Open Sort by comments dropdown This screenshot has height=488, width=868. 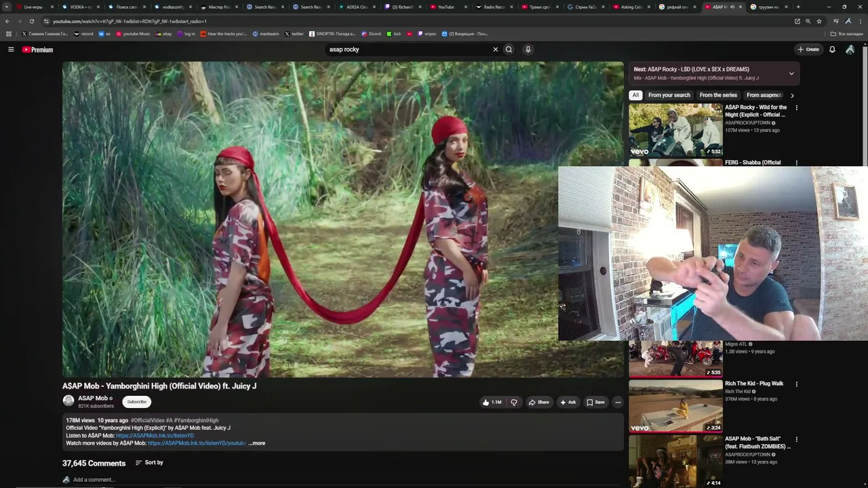(x=149, y=462)
